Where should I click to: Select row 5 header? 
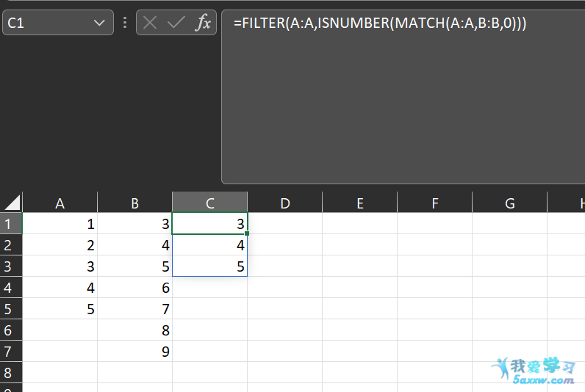click(x=11, y=308)
